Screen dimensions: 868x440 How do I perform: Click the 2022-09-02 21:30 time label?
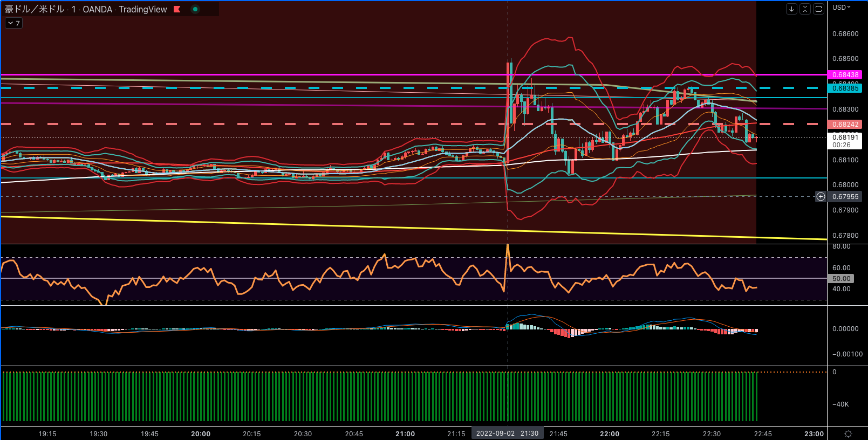tap(507, 434)
